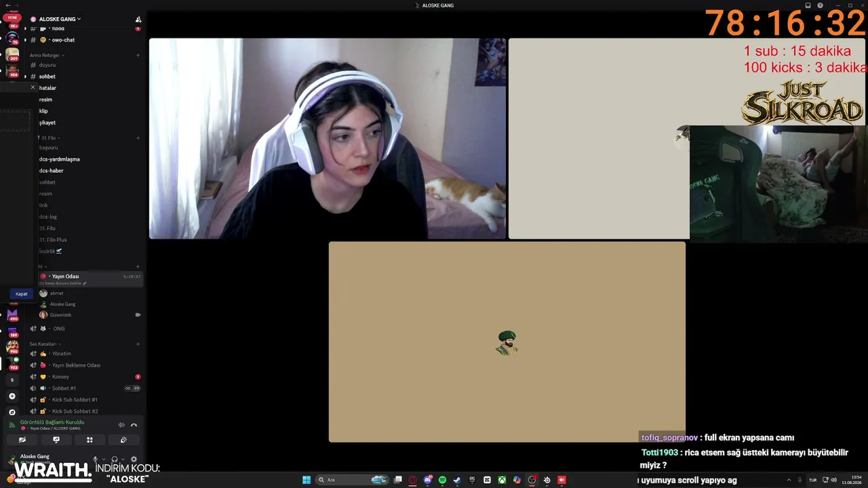Open Spotify from the taskbar
The image size is (868, 488).
(442, 480)
